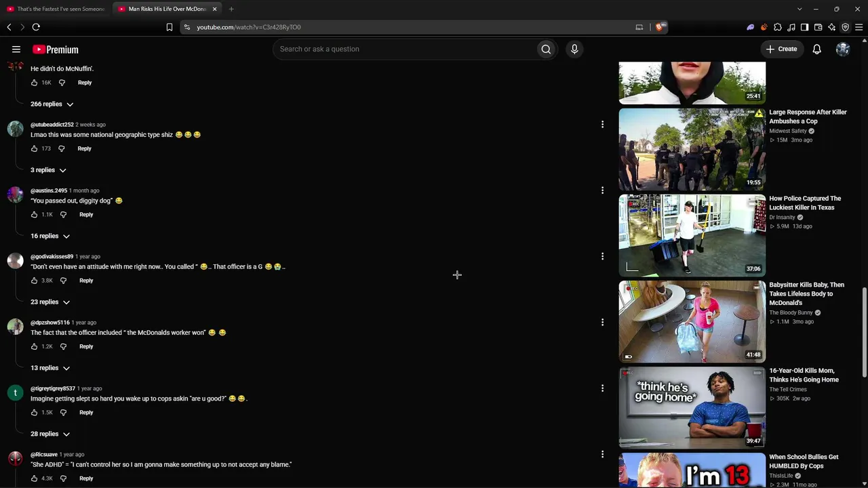Open "Large Response After Killer Ambushes a Cop" title
This screenshot has height=488, width=868.
pos(808,117)
